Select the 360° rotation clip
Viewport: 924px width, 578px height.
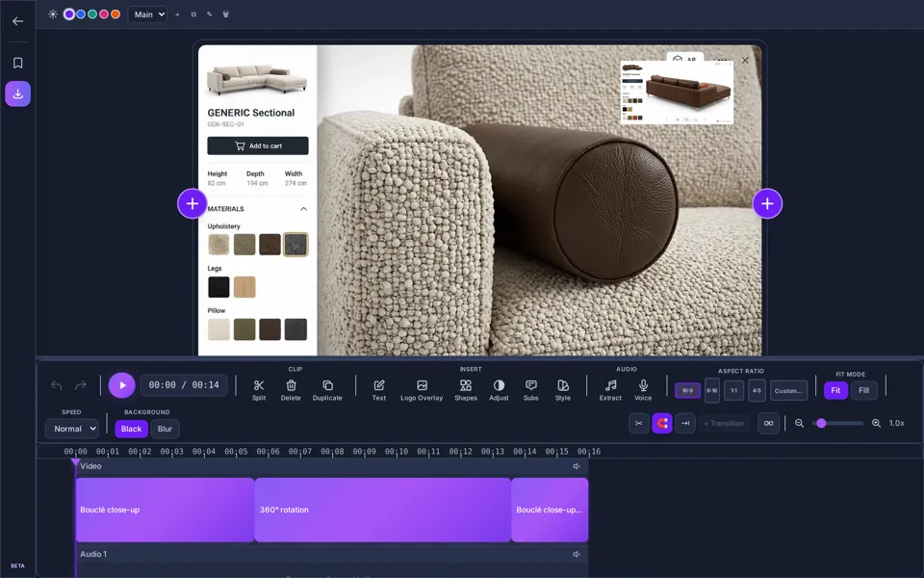[383, 510]
